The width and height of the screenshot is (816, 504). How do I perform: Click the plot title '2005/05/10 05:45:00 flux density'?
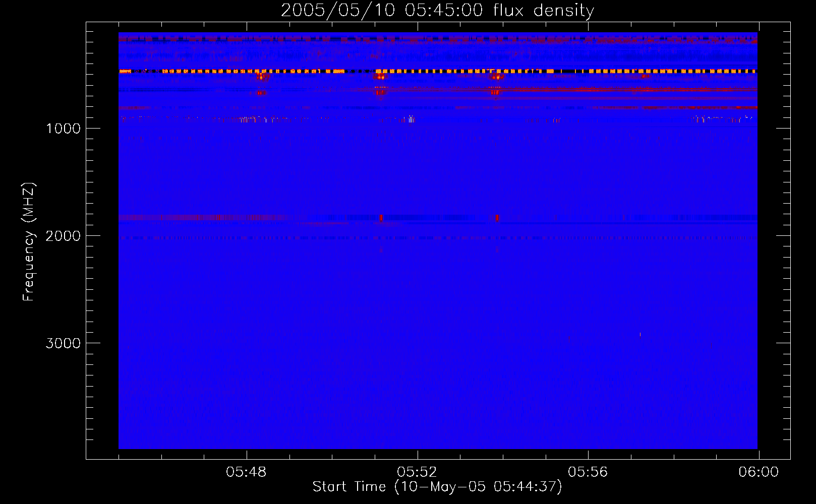coord(437,11)
